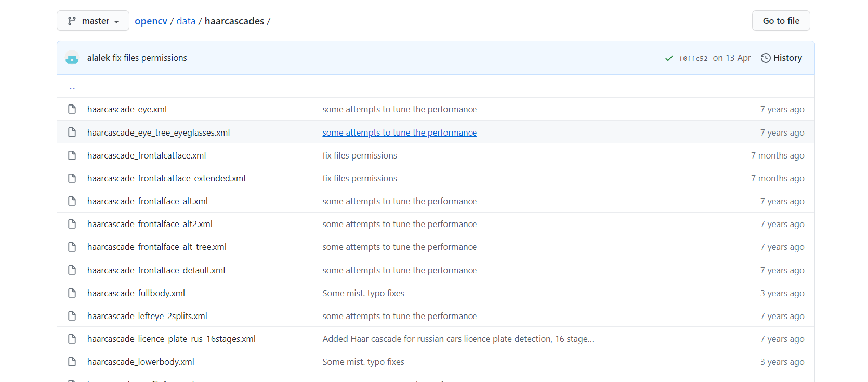Click file icon beside haarcascade_fullbody.xml
The width and height of the screenshot is (868, 382).
click(72, 293)
